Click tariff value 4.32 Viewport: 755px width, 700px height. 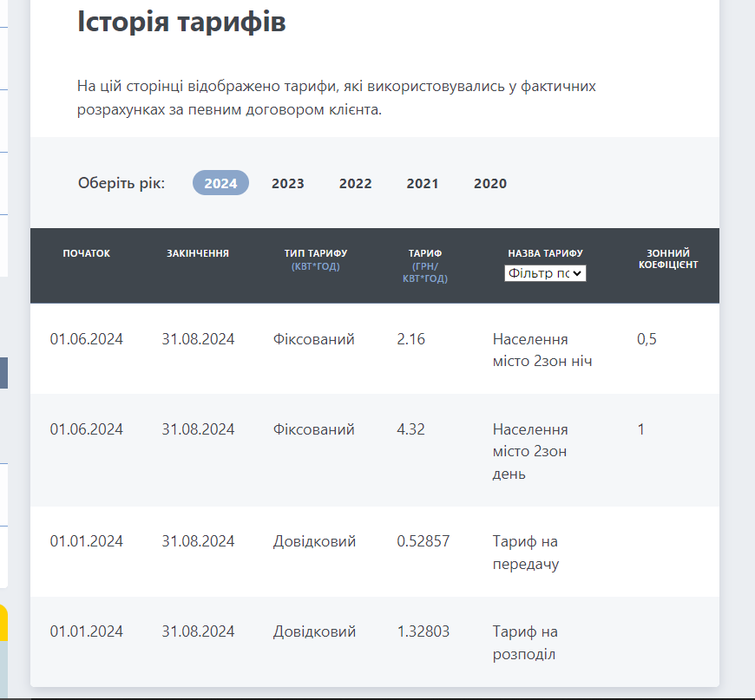[x=410, y=429]
